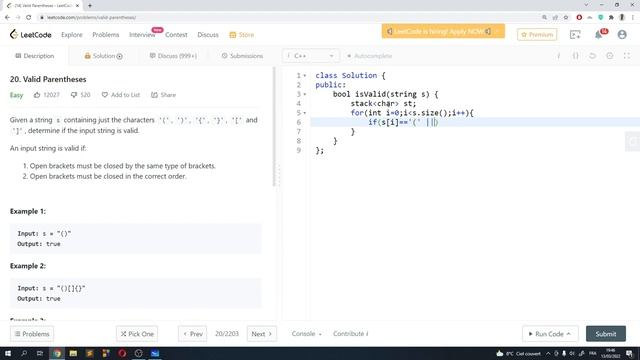Open the user profile avatar menu

point(622,35)
